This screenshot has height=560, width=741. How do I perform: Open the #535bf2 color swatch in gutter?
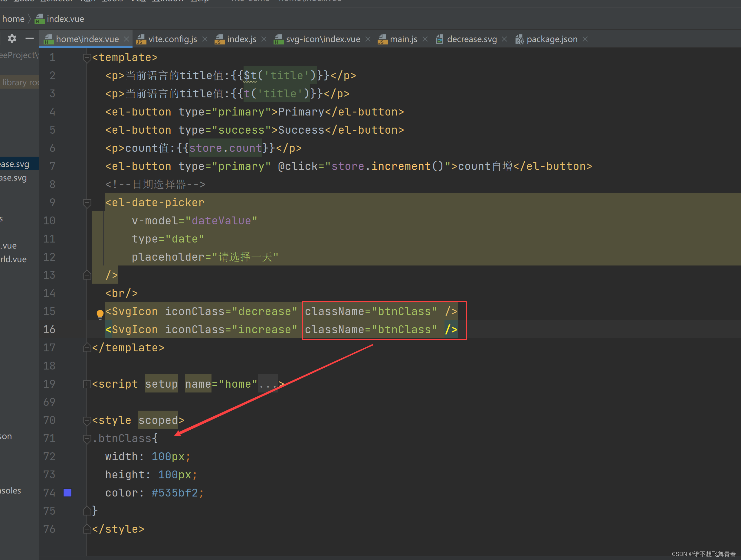click(x=67, y=492)
